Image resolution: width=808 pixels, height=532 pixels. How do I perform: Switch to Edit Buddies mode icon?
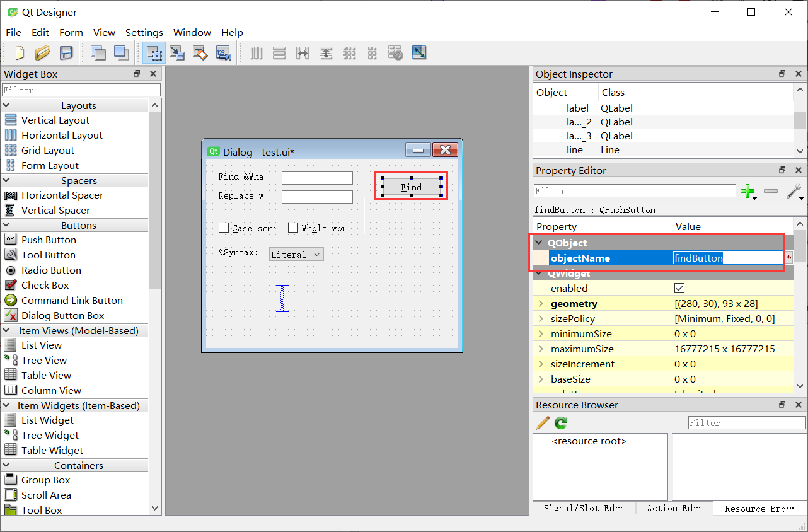click(200, 53)
